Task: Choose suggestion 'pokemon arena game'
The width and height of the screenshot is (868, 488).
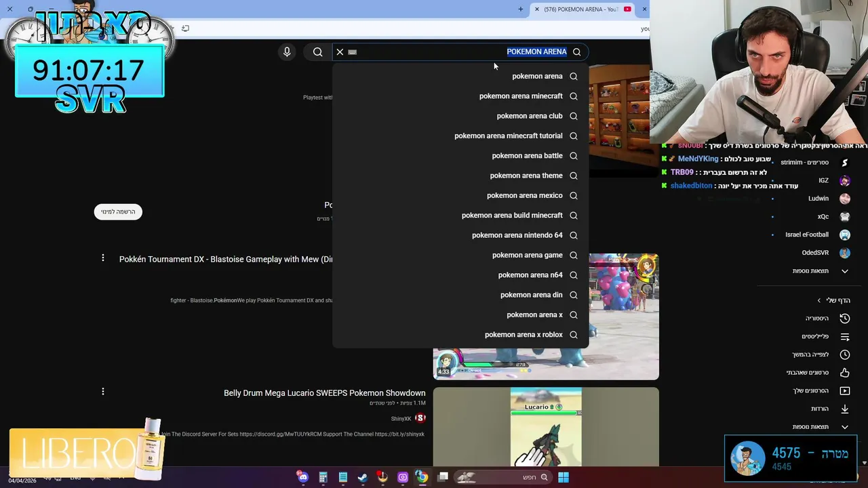Action: click(x=460, y=255)
